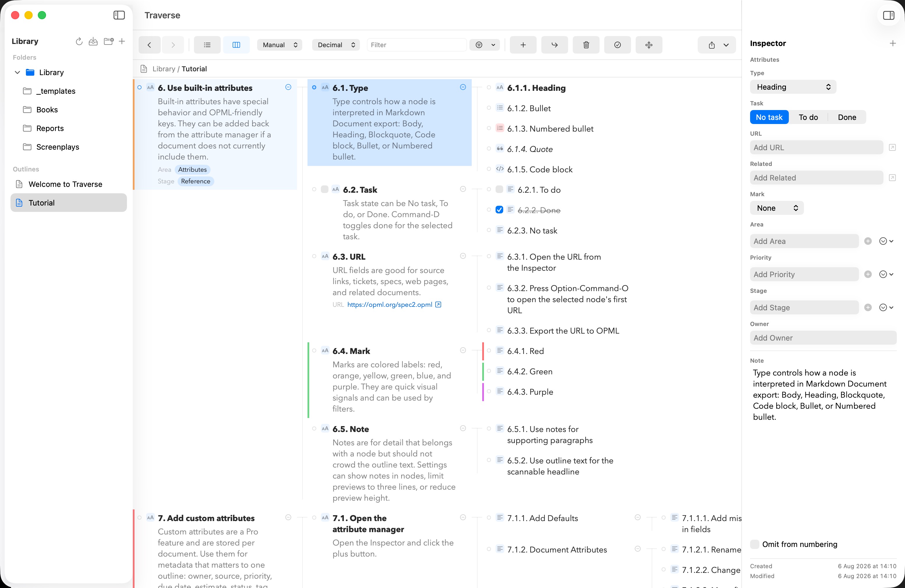Open the Decimal numbering dropdown

[x=336, y=45]
